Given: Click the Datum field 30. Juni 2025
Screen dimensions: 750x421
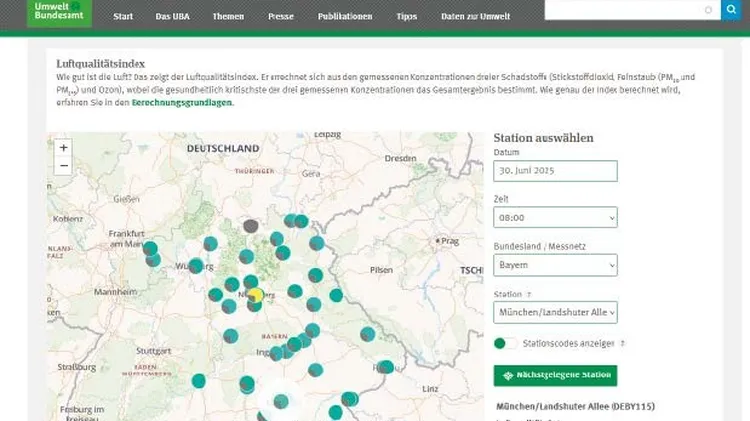Looking at the screenshot, I should tap(555, 171).
